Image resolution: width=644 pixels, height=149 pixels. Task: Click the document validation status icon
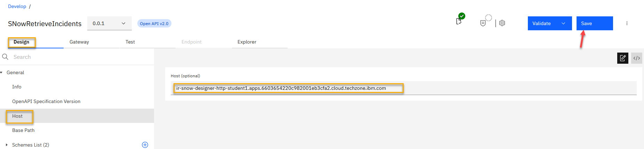point(459,21)
